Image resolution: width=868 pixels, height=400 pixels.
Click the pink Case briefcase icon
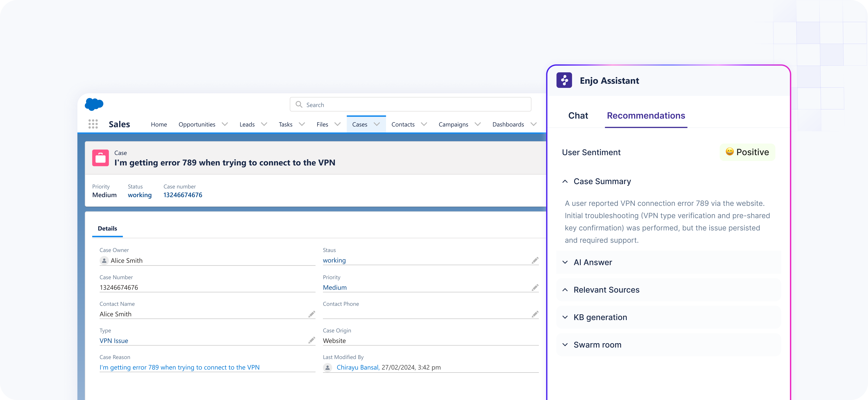click(x=100, y=158)
